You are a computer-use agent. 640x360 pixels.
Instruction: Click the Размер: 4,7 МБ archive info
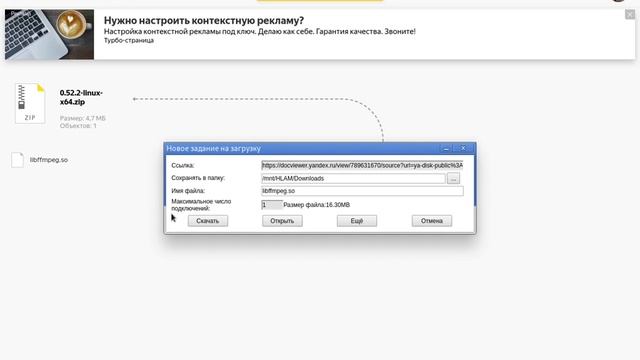(82, 118)
